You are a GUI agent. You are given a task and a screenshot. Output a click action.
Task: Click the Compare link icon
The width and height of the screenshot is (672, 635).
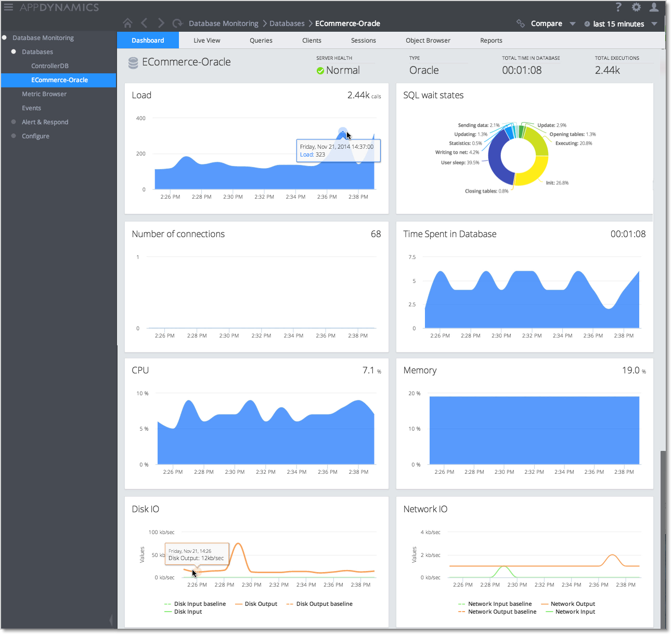521,23
